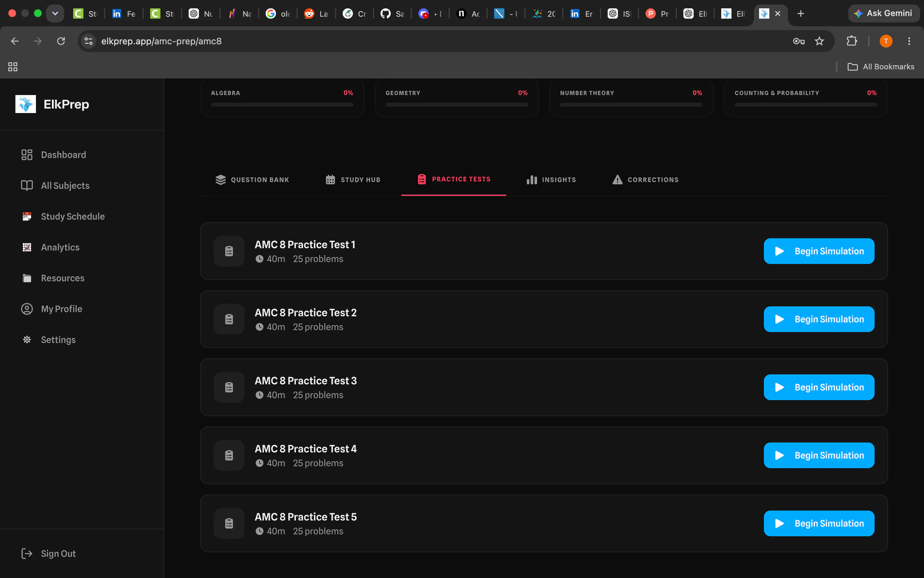The height and width of the screenshot is (578, 924).
Task: Click the clipboard icon of Practice Test 4
Action: [x=229, y=455]
